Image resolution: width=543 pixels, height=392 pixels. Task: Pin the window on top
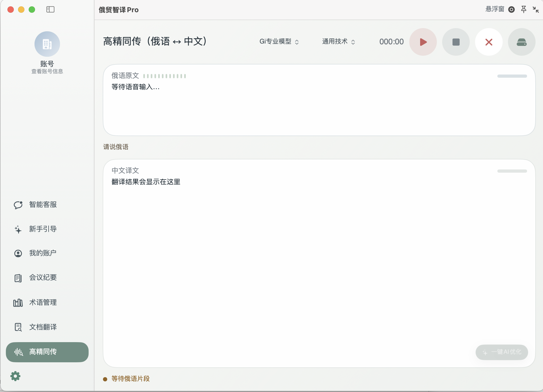(x=523, y=9)
